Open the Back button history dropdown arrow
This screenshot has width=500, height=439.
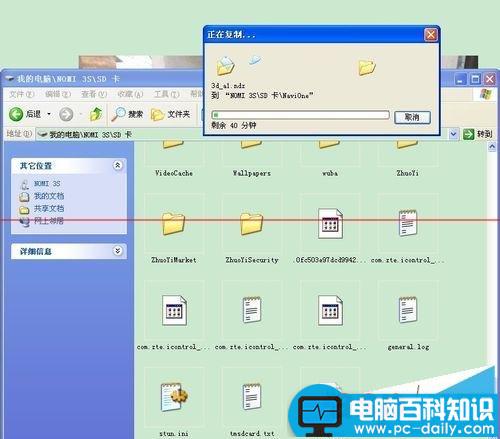pos(49,114)
